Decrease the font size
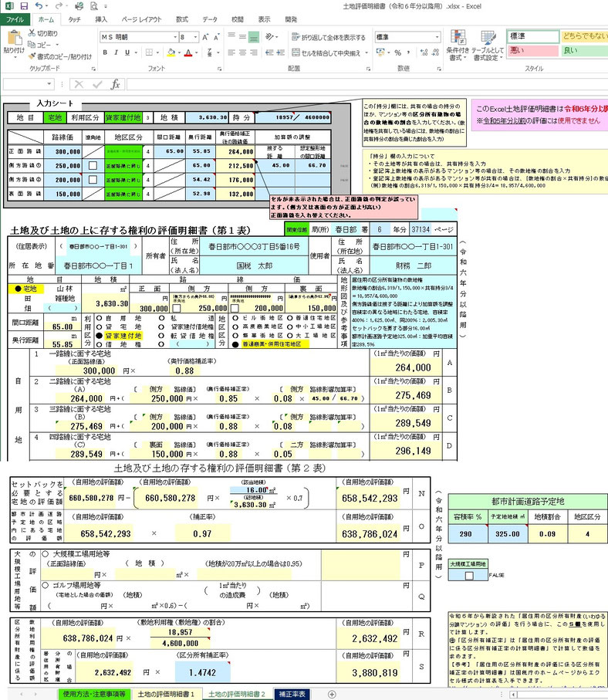Screen dimensions: 608x700 click(x=217, y=37)
